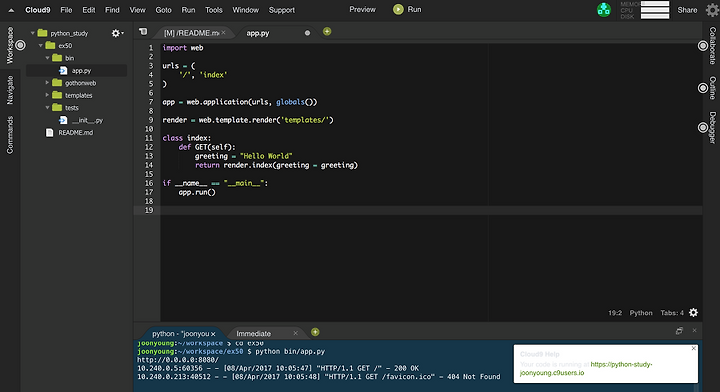Click the green collaboration members icon
This screenshot has width=720, height=392.
pos(603,10)
